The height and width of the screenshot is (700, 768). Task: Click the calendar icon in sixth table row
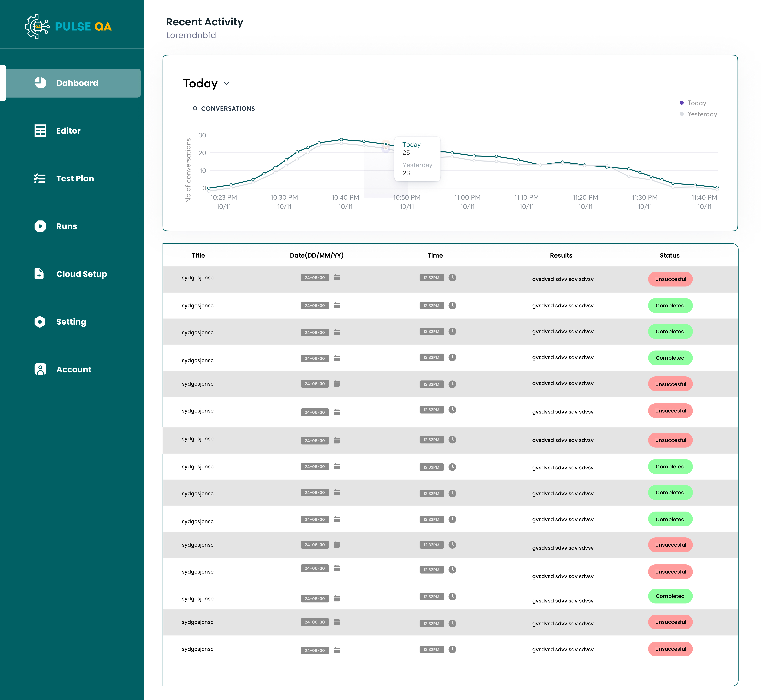click(337, 412)
